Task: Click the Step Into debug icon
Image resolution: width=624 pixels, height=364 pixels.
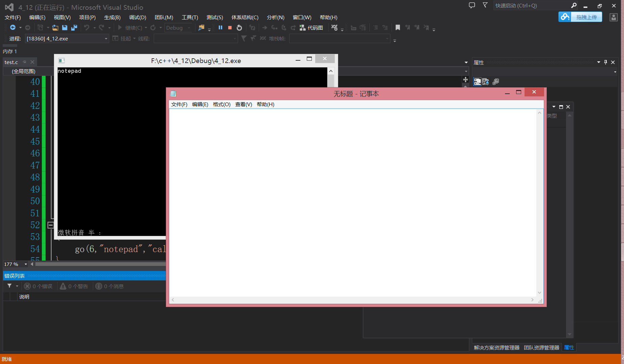Action: click(274, 28)
